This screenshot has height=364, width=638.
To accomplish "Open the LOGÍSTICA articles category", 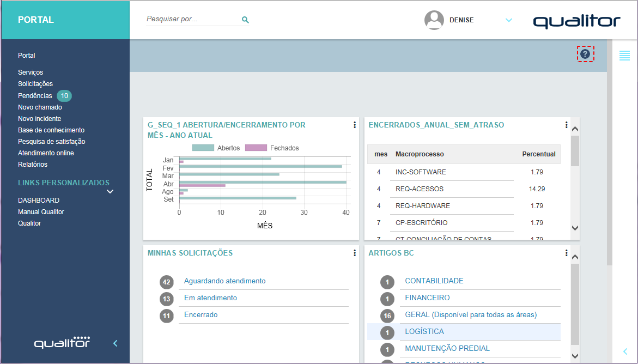I will [424, 331].
